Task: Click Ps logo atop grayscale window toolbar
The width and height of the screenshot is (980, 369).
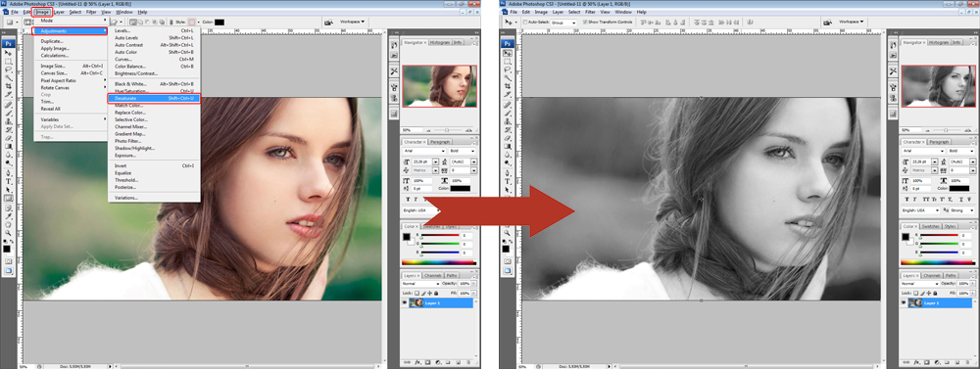Action: 509,44
